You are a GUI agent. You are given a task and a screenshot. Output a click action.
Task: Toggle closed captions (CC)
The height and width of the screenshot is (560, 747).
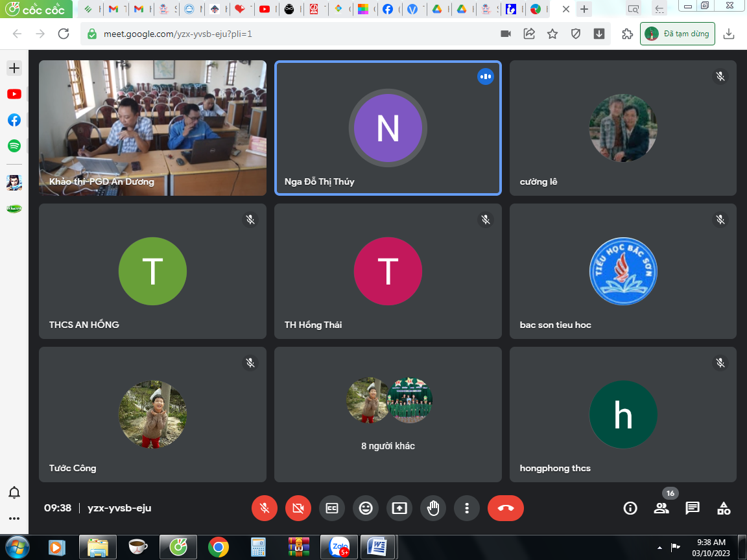point(332,508)
